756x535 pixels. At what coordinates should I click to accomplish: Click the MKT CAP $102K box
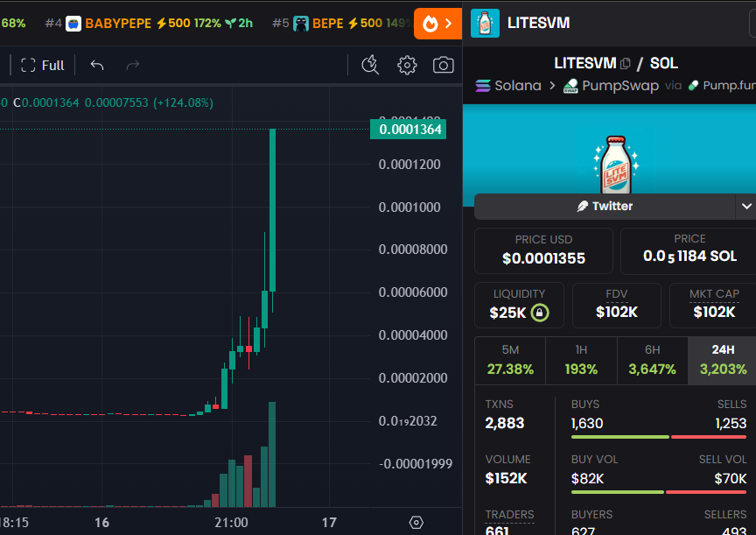tap(713, 306)
